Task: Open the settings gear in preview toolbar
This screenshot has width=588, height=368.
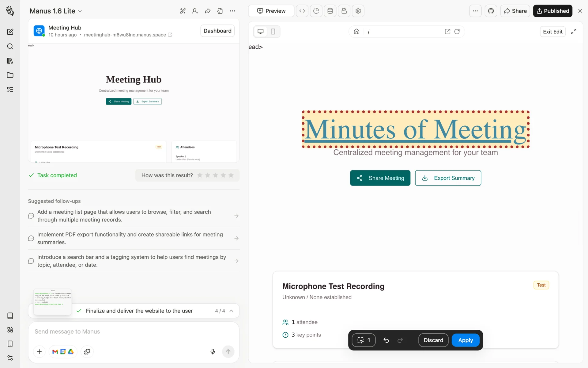Action: [x=358, y=11]
